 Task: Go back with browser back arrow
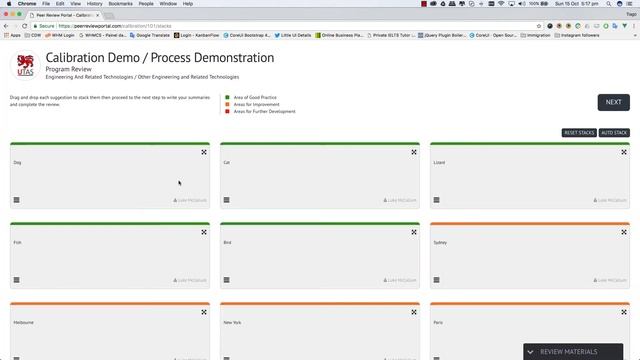click(x=6, y=26)
